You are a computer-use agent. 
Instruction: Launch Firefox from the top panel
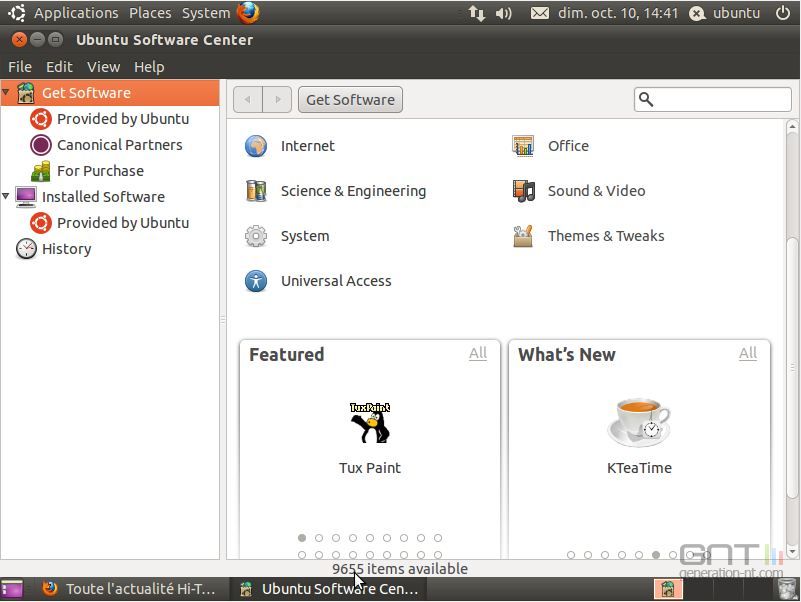pyautogui.click(x=248, y=13)
